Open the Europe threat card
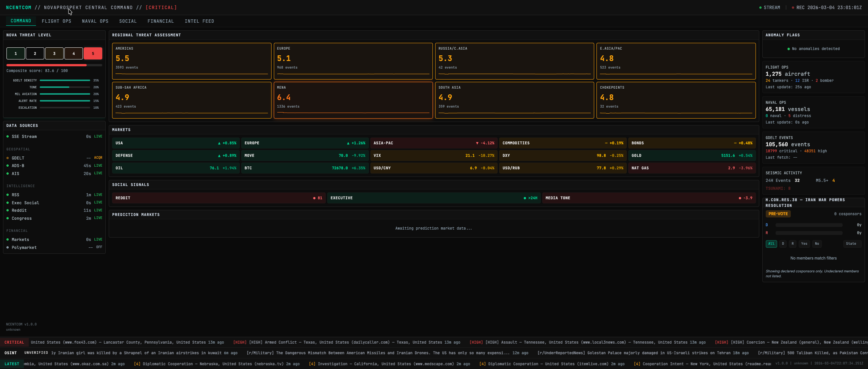The image size is (868, 369). (x=353, y=61)
